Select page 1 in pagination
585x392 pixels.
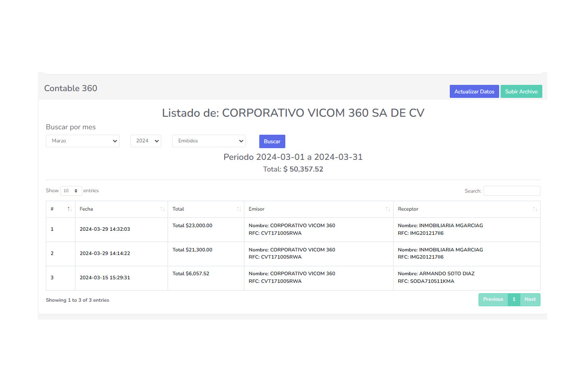tap(514, 300)
